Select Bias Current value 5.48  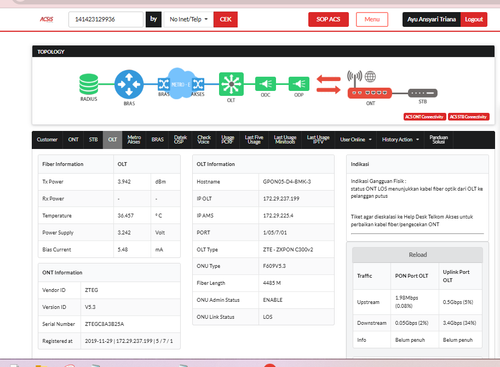point(123,250)
